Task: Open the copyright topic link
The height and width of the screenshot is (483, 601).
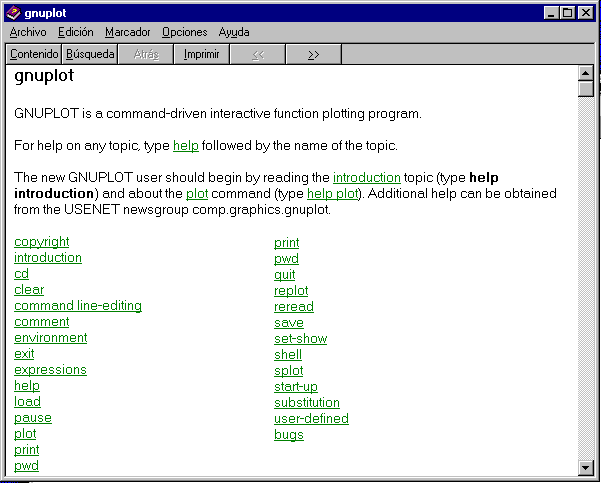Action: (x=42, y=242)
